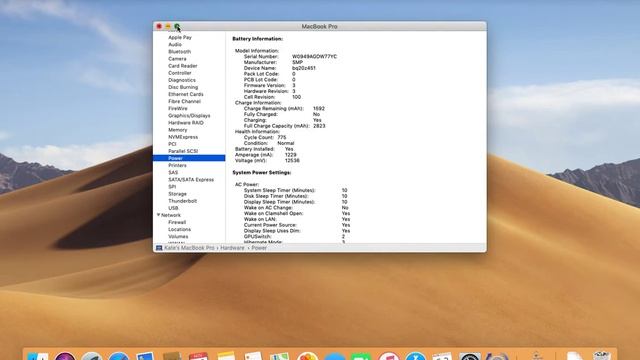
Task: Click the computer icon in the path bar
Action: pos(159,248)
